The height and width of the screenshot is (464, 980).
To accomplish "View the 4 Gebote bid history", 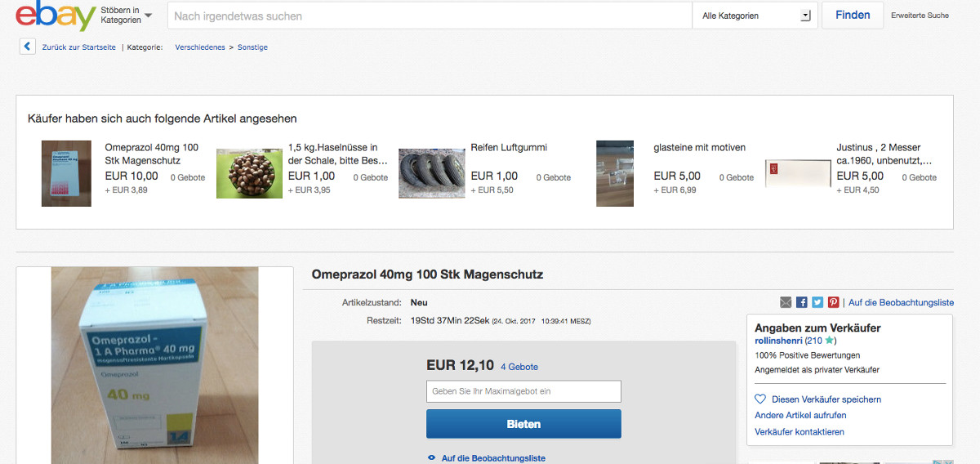I will pos(519,367).
